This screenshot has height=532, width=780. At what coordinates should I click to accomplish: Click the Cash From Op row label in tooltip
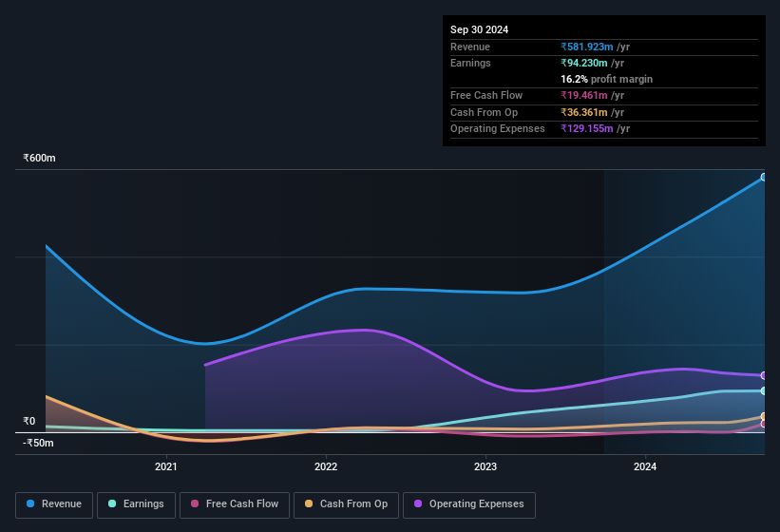pyautogui.click(x=484, y=112)
